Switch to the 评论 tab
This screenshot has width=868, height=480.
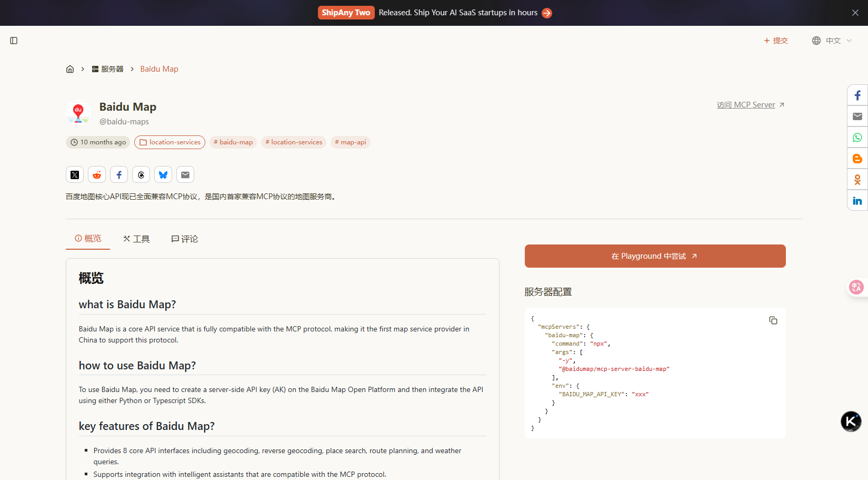185,239
